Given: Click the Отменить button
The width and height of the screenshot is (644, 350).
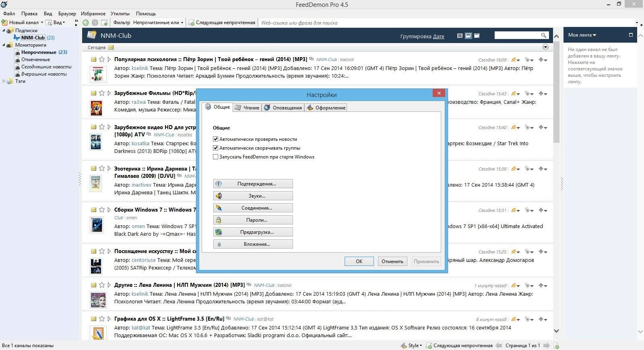Looking at the screenshot, I should point(392,261).
